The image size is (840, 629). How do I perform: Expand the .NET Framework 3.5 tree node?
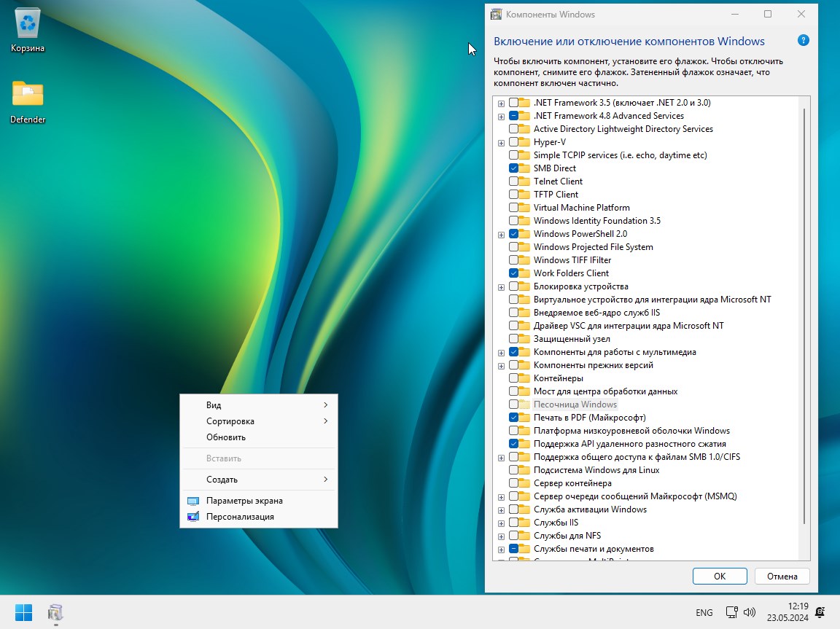click(502, 103)
